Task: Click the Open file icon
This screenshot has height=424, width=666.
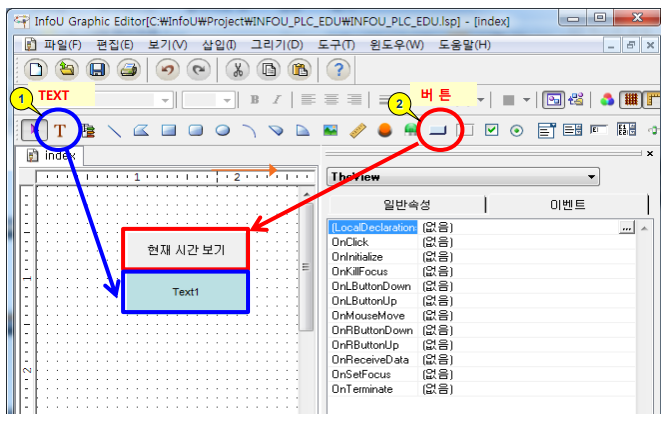Action: (x=67, y=69)
